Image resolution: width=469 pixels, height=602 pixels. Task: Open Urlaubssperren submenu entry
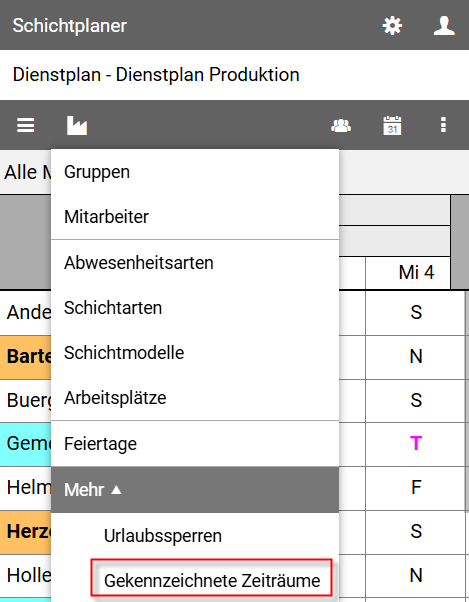[x=195, y=536]
